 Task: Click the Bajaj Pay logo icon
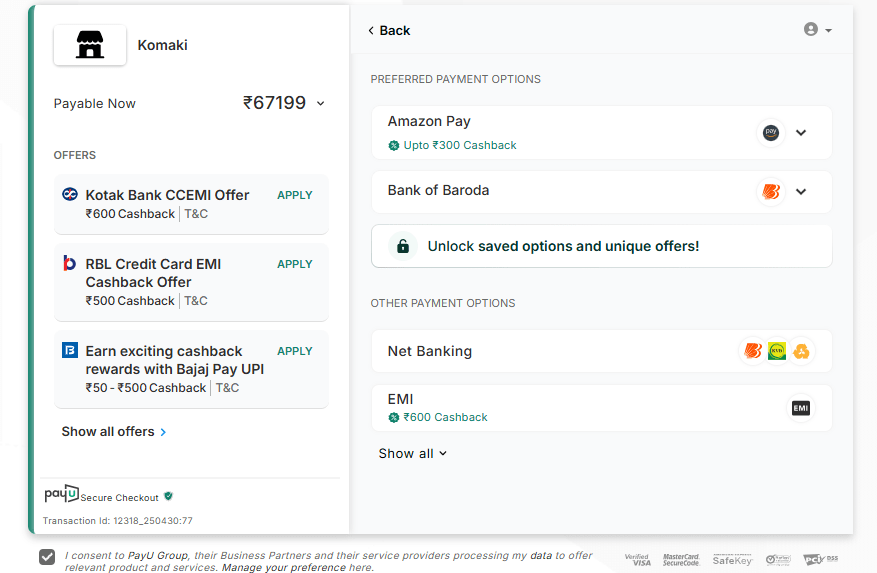70,350
